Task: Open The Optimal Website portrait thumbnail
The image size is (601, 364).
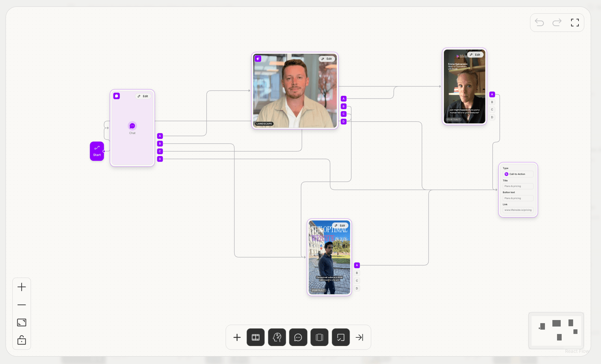Action: [329, 258]
